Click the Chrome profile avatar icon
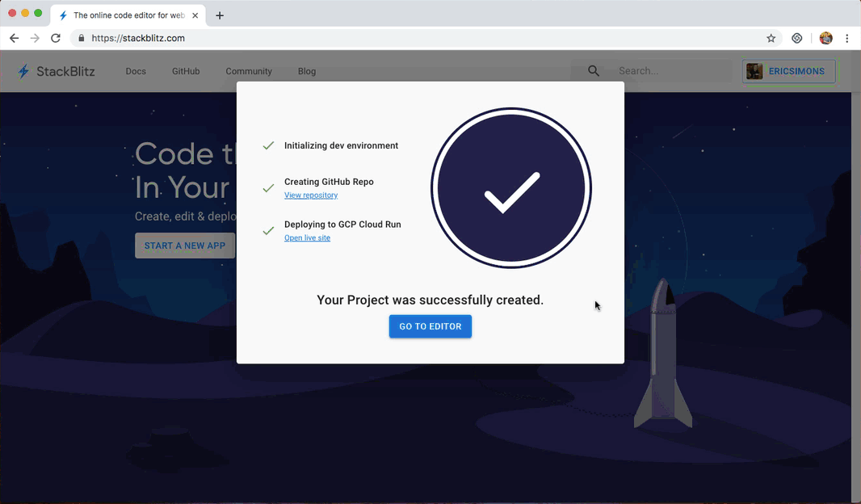The height and width of the screenshot is (504, 861). tap(825, 38)
